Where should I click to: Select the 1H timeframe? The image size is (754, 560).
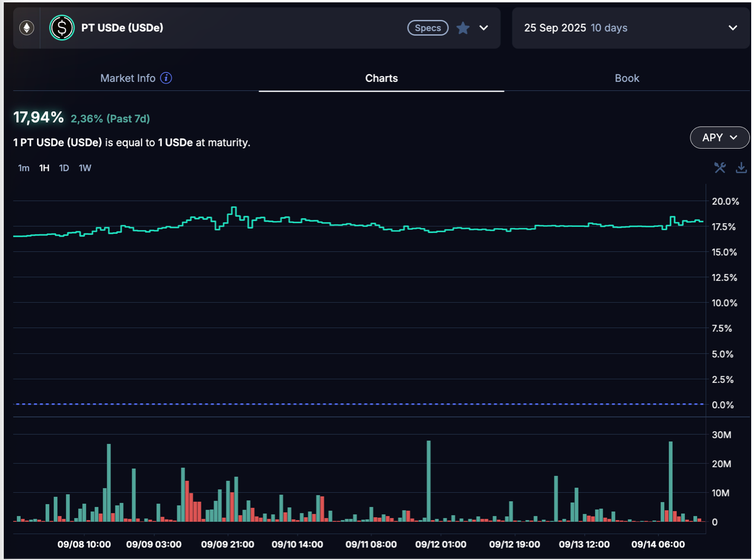click(x=44, y=168)
